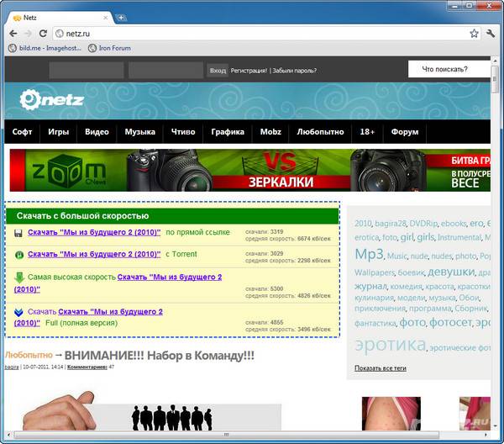Screen dimensions: 504x444
Task: Click the green Torrent download icon
Action: 18,254
